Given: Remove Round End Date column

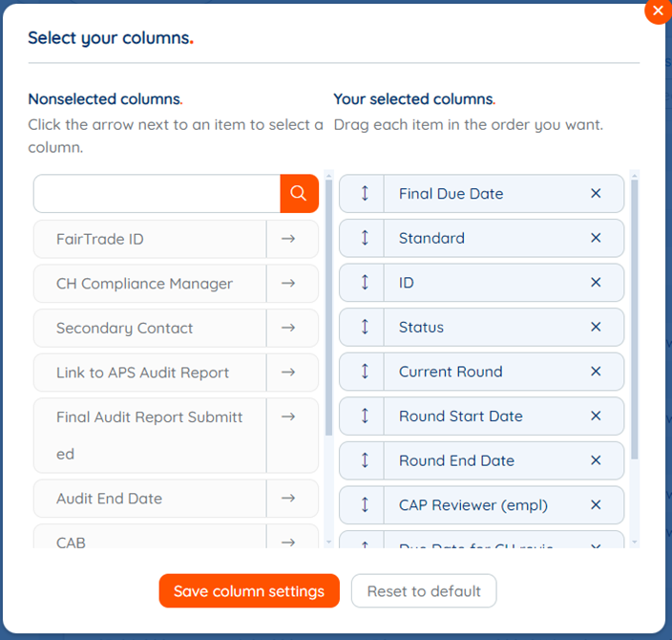Looking at the screenshot, I should coord(596,460).
